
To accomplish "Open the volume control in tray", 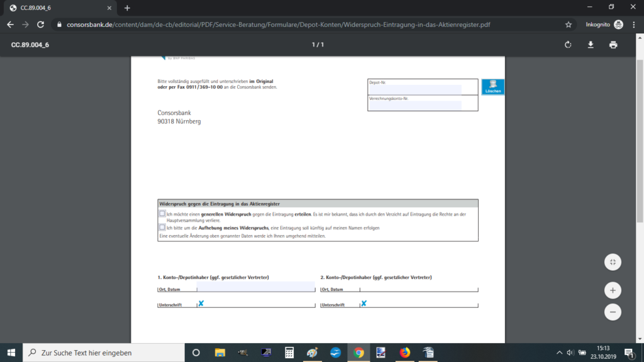I will pos(570,353).
